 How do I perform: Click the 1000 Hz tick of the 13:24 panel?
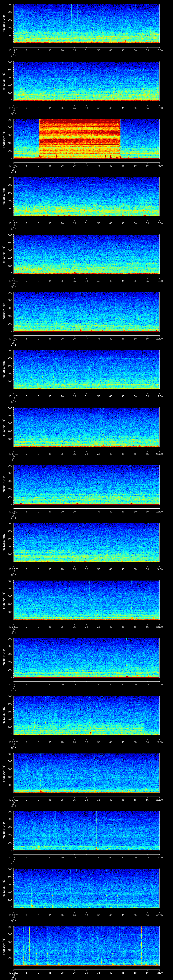(x=9, y=581)
